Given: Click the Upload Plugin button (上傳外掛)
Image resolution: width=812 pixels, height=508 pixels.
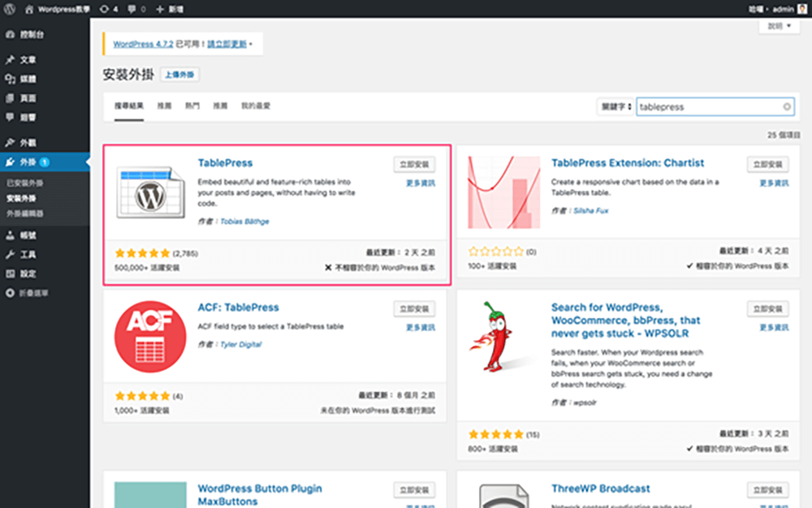Looking at the screenshot, I should click(x=179, y=75).
